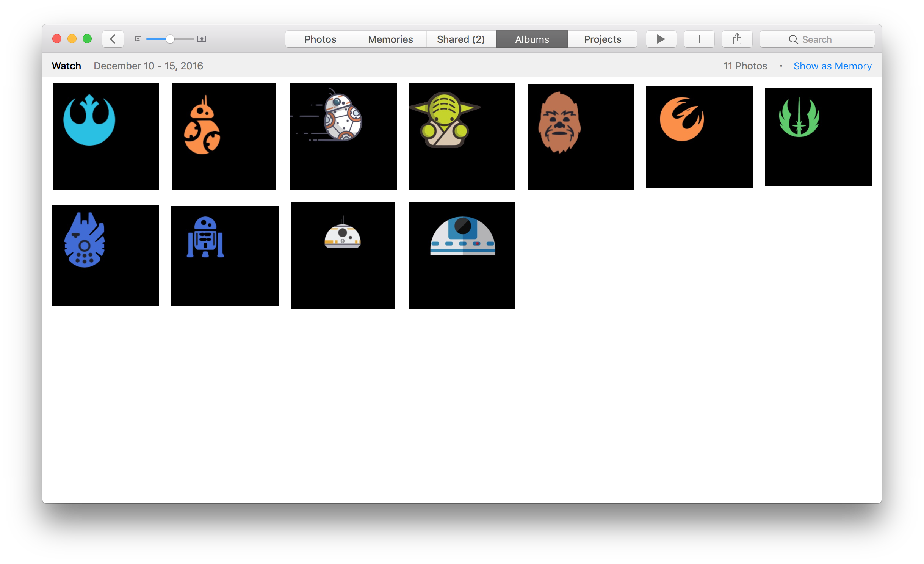This screenshot has width=924, height=564.
Task: Start slideshow with the play button
Action: [661, 39]
